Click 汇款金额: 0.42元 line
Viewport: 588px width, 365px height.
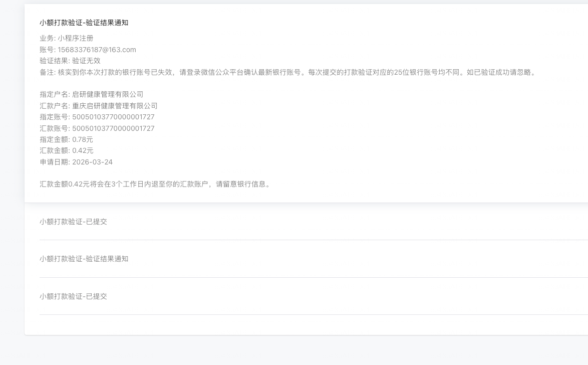[x=67, y=150]
